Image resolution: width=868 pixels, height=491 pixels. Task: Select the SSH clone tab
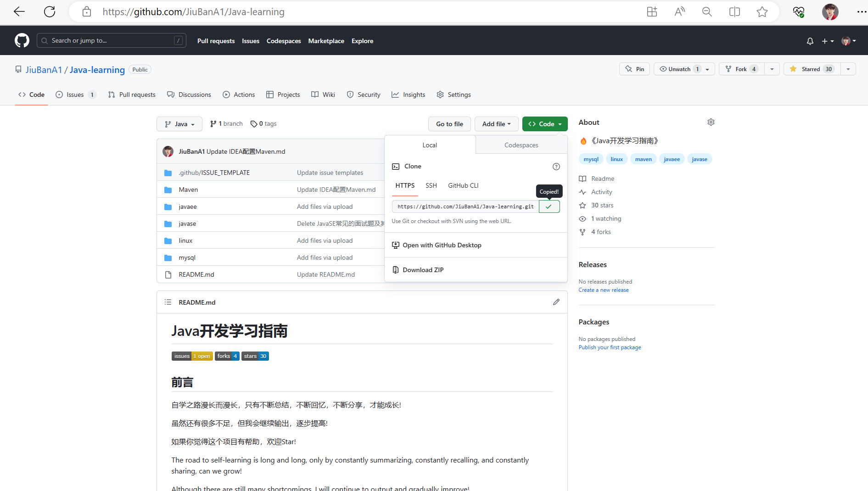point(431,185)
